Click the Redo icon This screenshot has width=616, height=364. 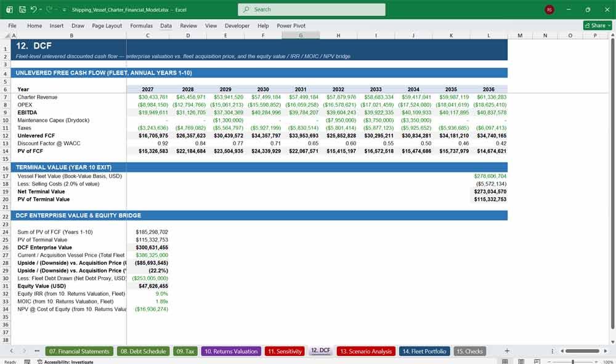click(x=49, y=9)
